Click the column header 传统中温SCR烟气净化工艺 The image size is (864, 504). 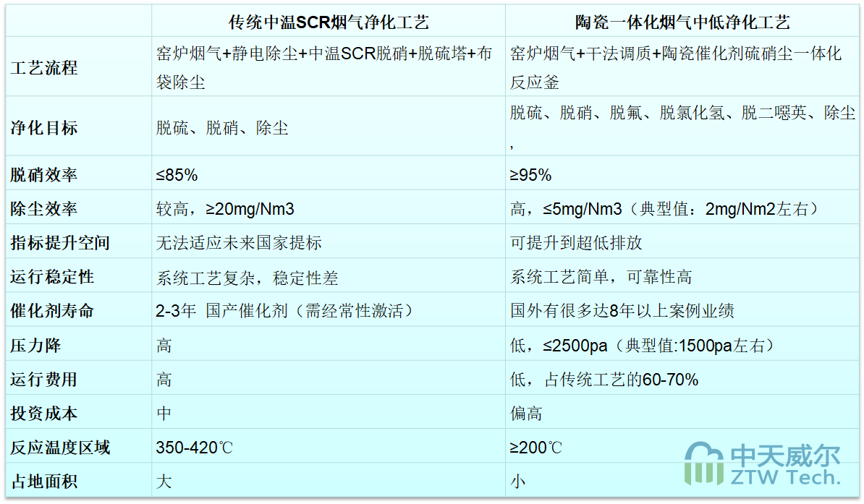pos(329,22)
